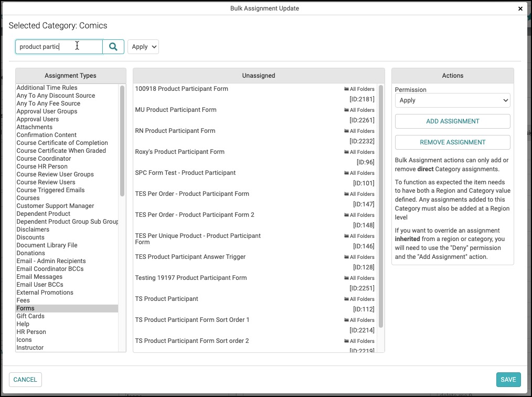This screenshot has width=532, height=397.
Task: Select TS Product Participant Form Sort order 2
Action: click(192, 341)
